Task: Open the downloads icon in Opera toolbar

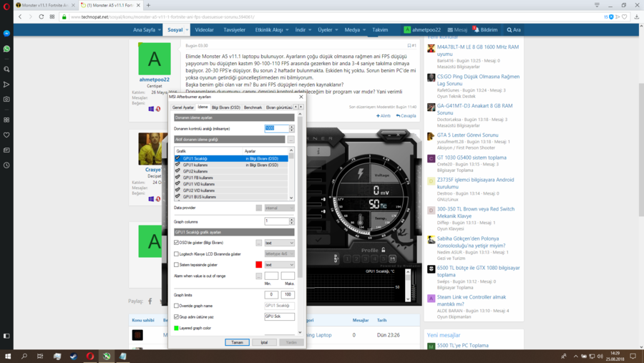Action: [637, 17]
